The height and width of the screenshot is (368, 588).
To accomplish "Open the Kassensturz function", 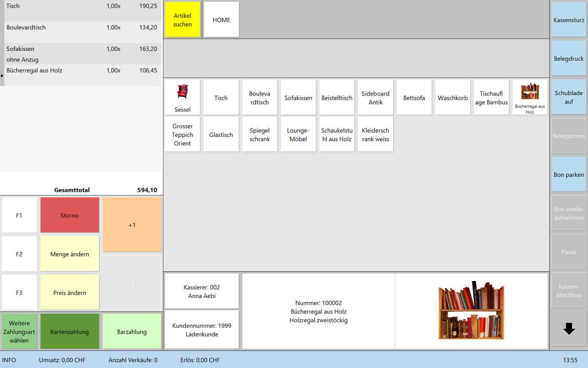I will point(569,20).
